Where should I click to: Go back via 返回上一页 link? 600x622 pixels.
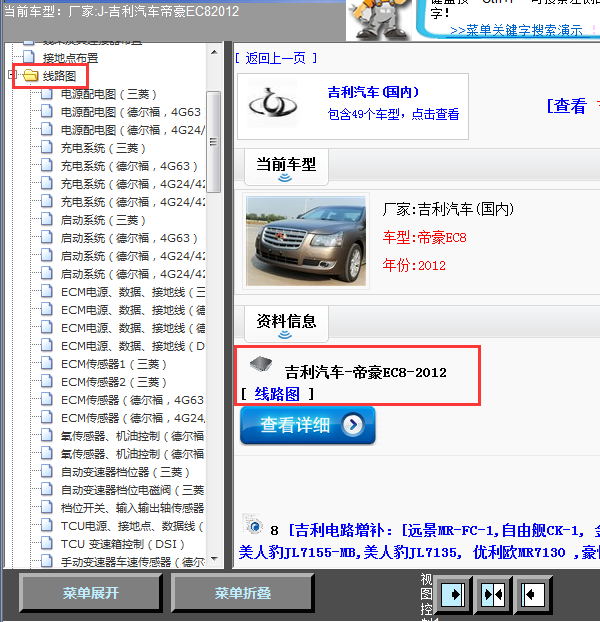pyautogui.click(x=276, y=58)
